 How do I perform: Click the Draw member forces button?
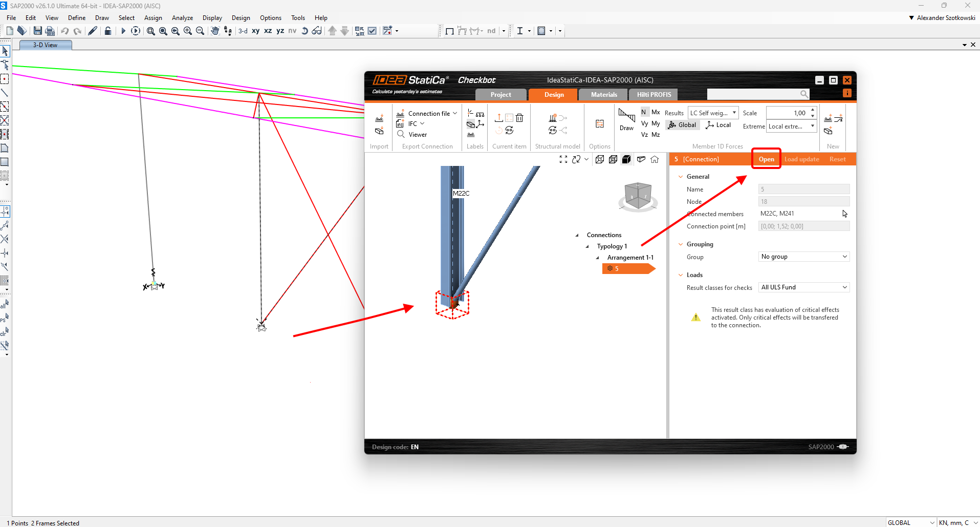tap(627, 120)
